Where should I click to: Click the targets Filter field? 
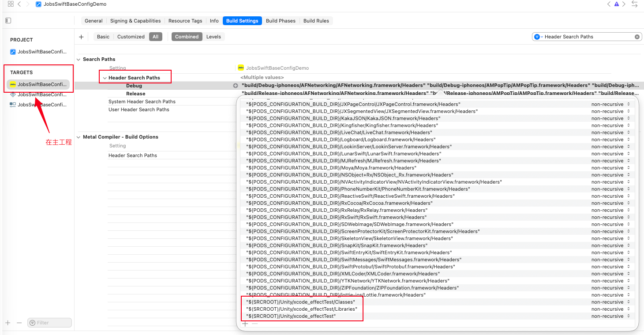pyautogui.click(x=49, y=323)
